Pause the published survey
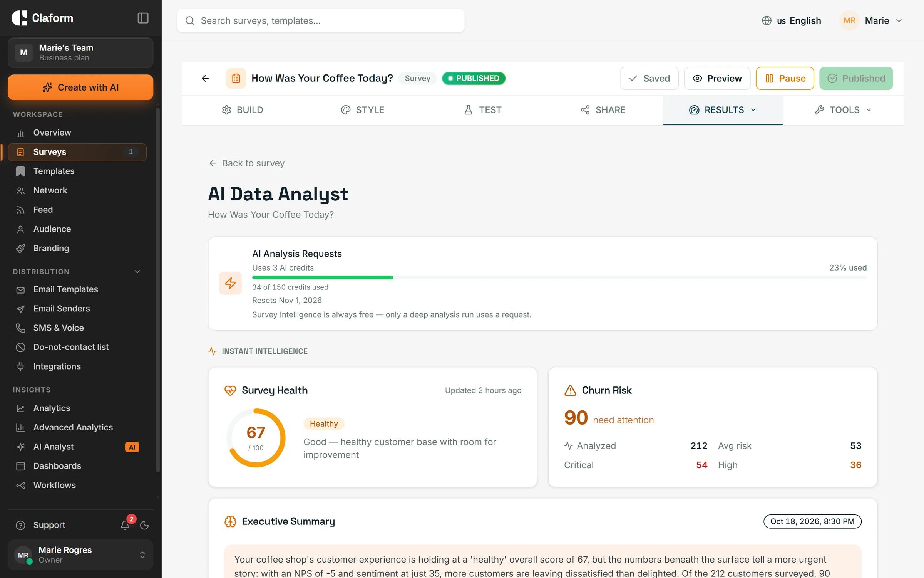The height and width of the screenshot is (578, 924). coord(785,79)
